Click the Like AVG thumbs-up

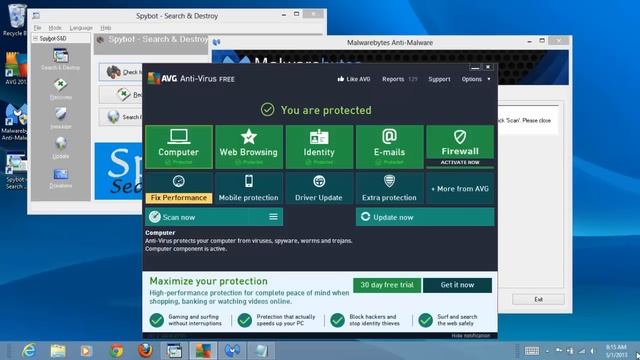[x=353, y=79]
